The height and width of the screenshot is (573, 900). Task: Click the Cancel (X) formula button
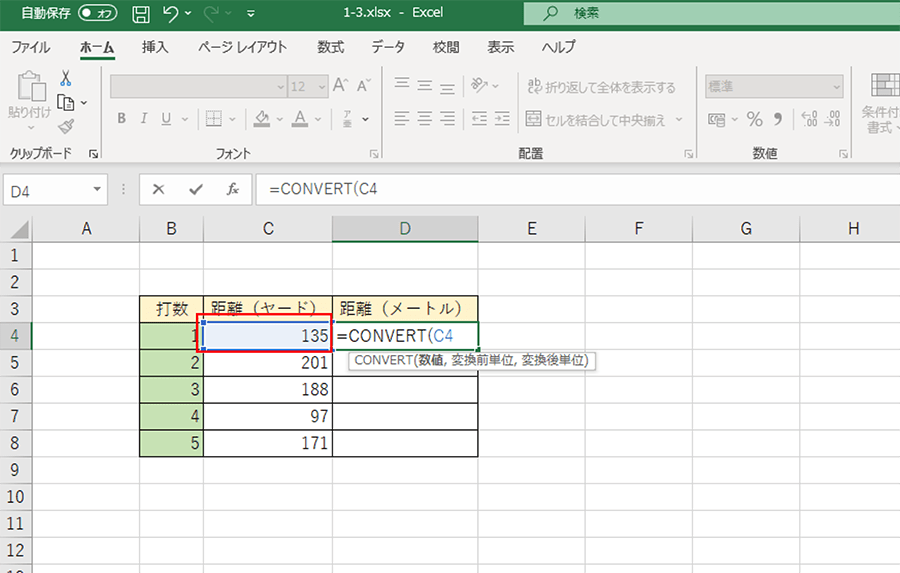pos(158,189)
